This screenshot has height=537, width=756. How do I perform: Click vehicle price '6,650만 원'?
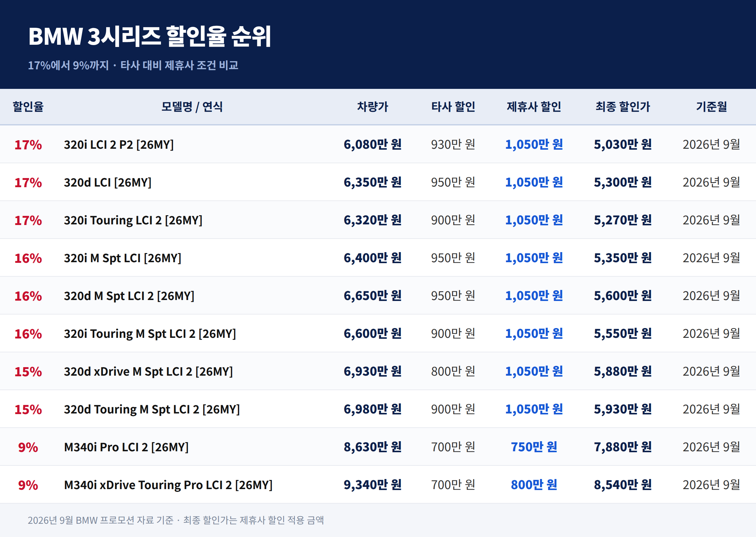click(372, 296)
